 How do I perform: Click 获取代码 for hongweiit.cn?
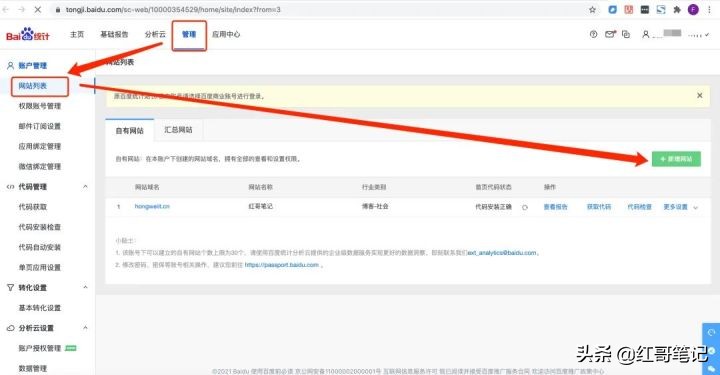[599, 207]
